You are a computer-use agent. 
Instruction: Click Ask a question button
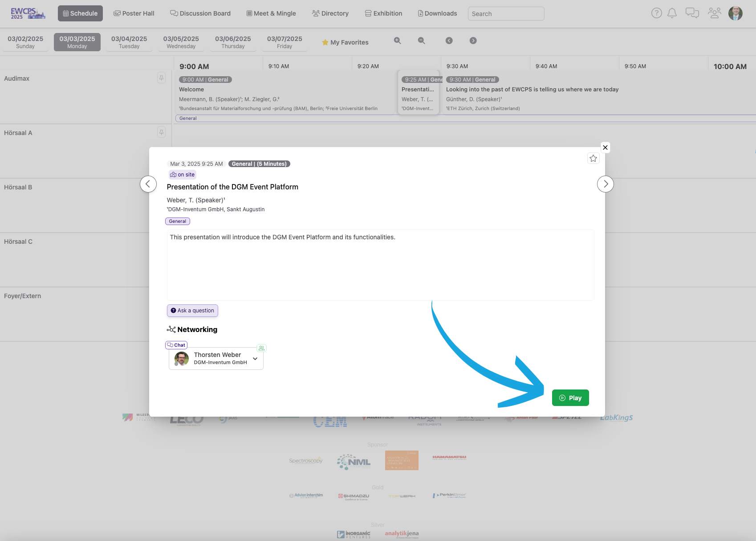pos(192,311)
